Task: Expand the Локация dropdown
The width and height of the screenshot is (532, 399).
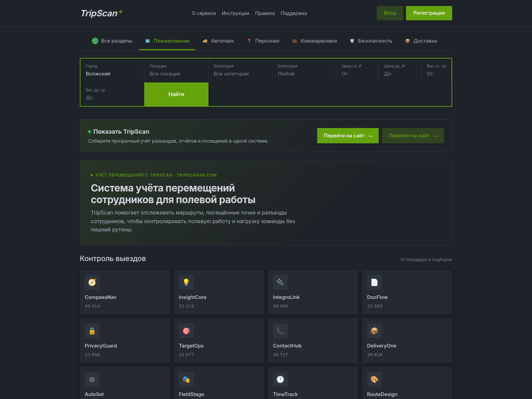Action: 176,70
